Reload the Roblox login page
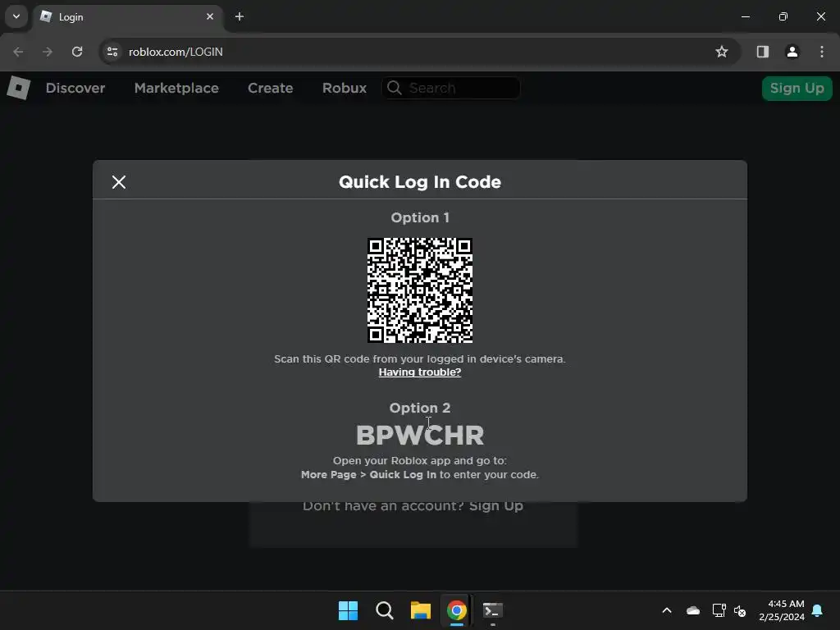The width and height of the screenshot is (840, 630). (77, 52)
